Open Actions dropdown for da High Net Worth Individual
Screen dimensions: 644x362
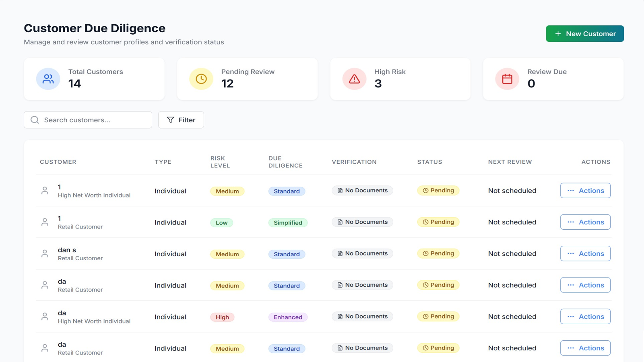point(585,317)
